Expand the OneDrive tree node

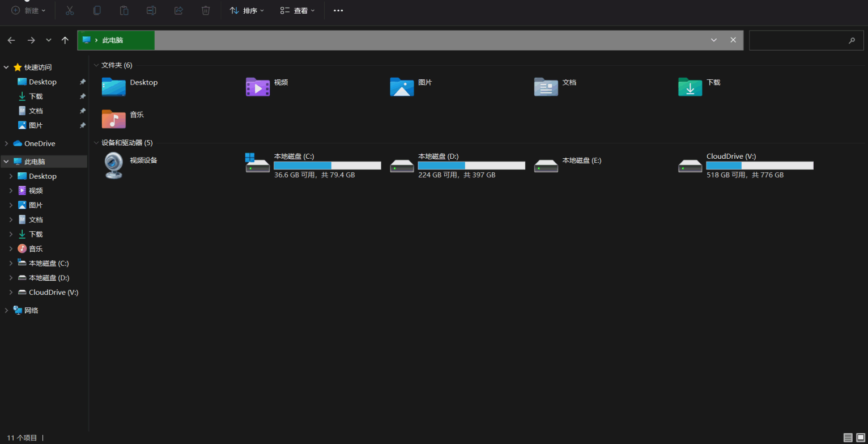pyautogui.click(x=6, y=143)
